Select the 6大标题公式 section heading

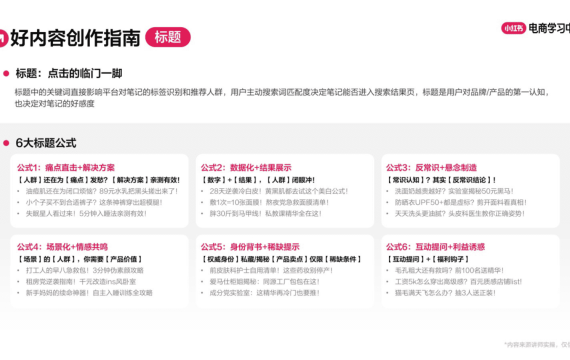tap(46, 143)
